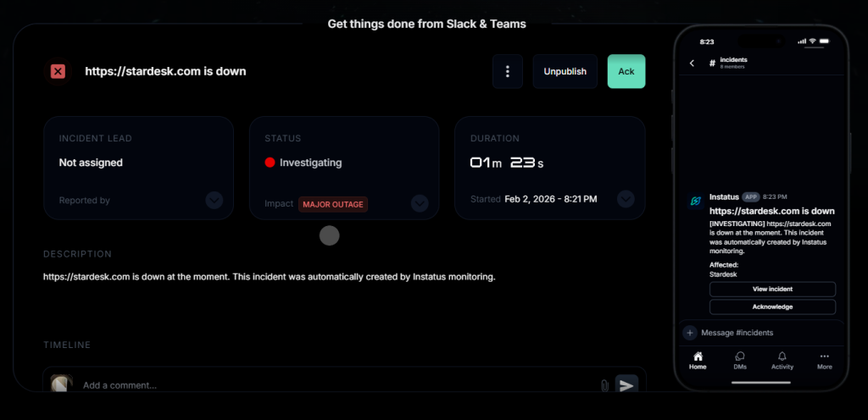Click the attachment paperclip icon

[604, 385]
